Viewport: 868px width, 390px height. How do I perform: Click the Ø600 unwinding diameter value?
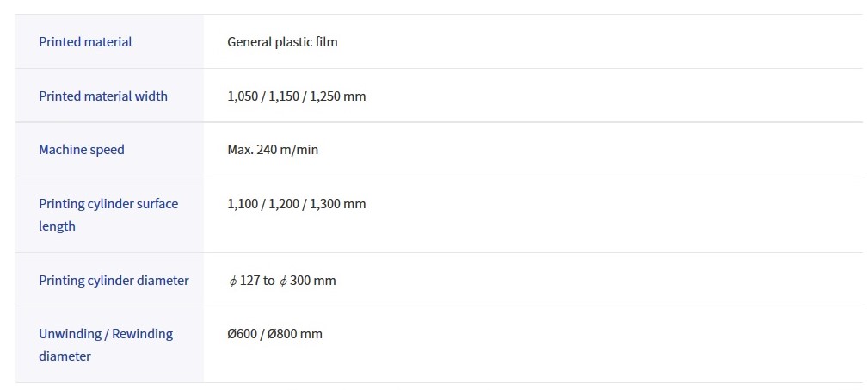[243, 334]
